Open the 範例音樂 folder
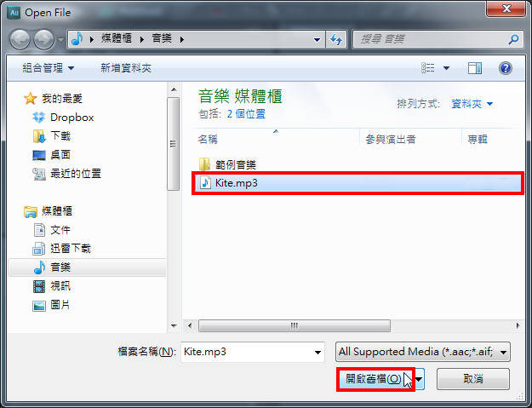Image resolution: width=532 pixels, height=408 pixels. (x=227, y=164)
